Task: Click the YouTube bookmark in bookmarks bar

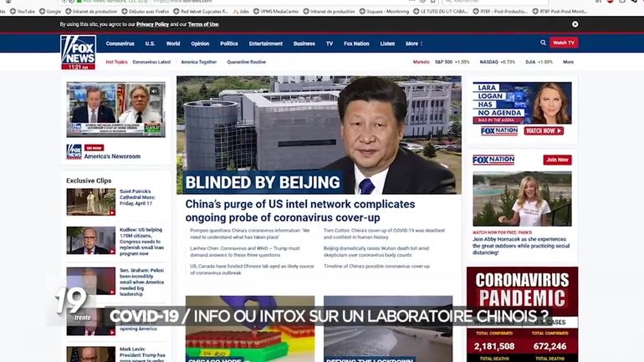Action: click(x=23, y=11)
